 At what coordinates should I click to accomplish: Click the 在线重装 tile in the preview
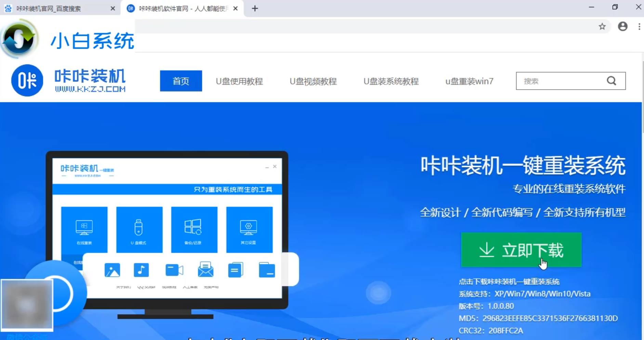point(84,230)
